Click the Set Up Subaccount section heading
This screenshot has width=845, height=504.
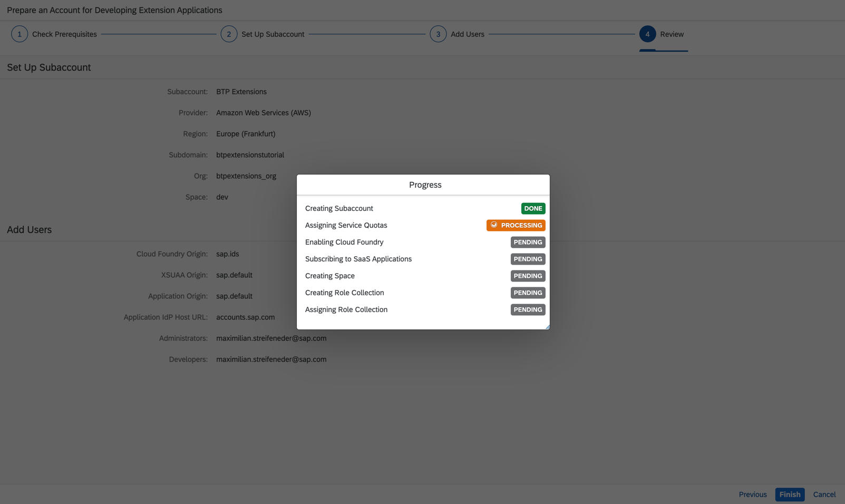[49, 67]
